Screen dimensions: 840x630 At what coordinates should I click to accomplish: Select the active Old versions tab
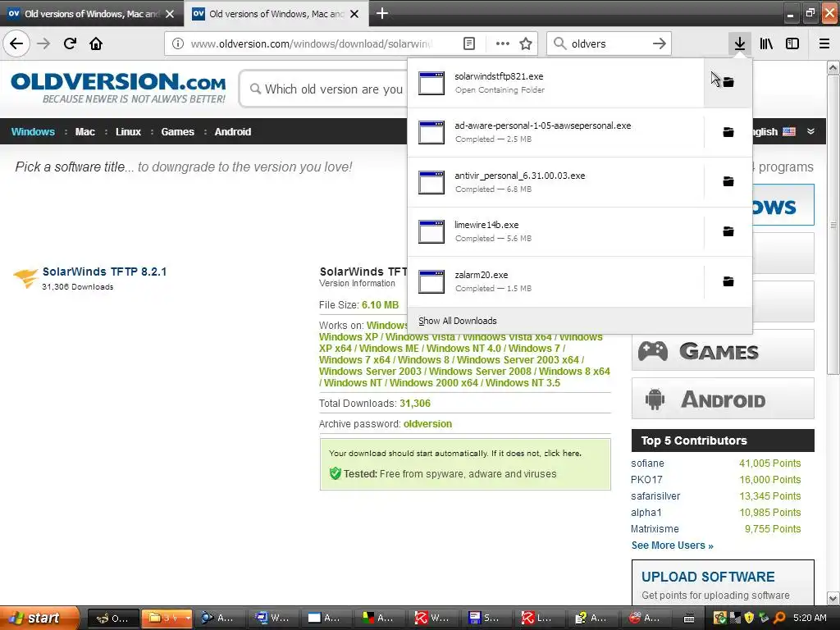(x=276, y=14)
